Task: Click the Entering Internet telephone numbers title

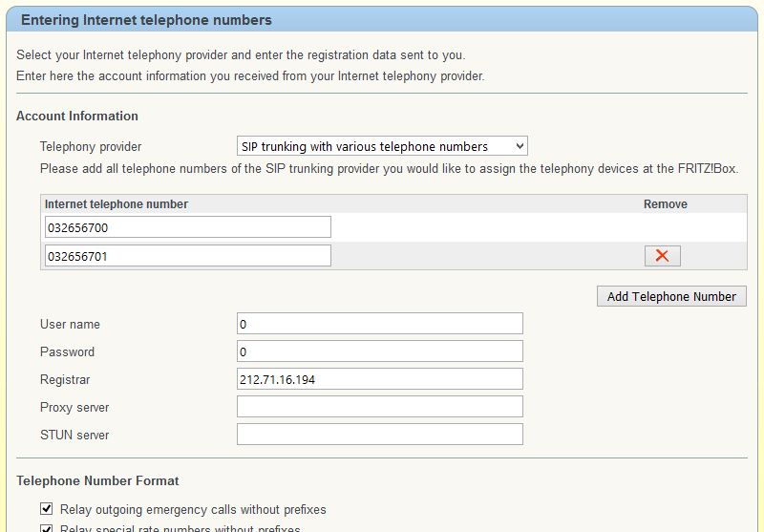Action: 146,20
